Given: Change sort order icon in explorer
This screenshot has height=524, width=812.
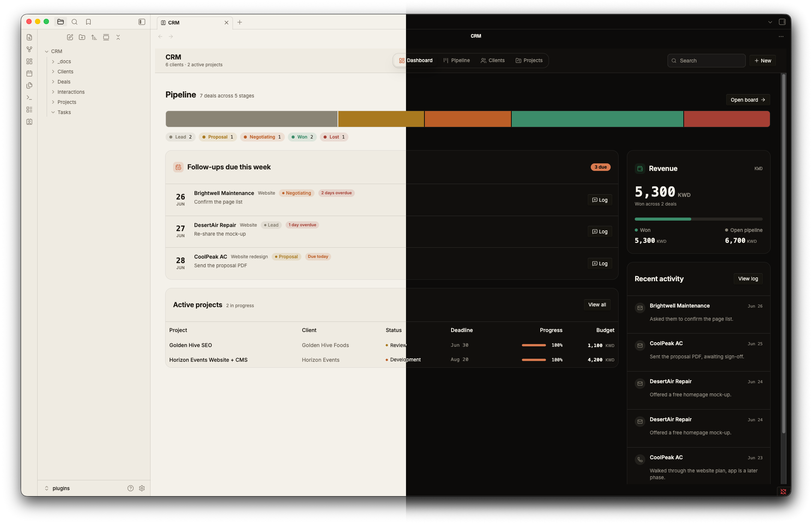Looking at the screenshot, I should coord(94,37).
